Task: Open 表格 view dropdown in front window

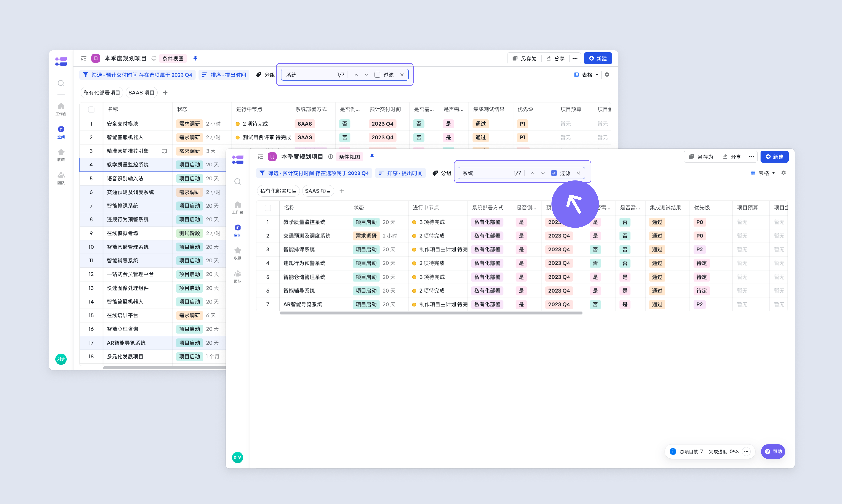Action: point(763,173)
